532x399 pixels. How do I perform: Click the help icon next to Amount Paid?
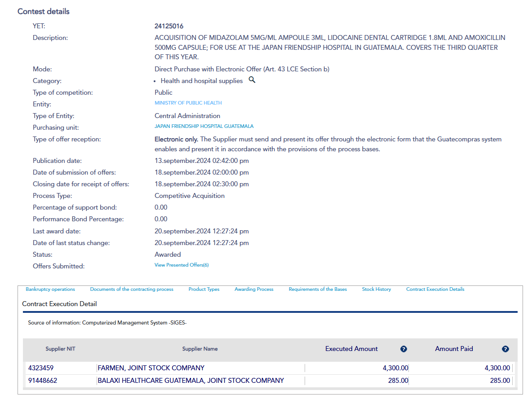505,349
